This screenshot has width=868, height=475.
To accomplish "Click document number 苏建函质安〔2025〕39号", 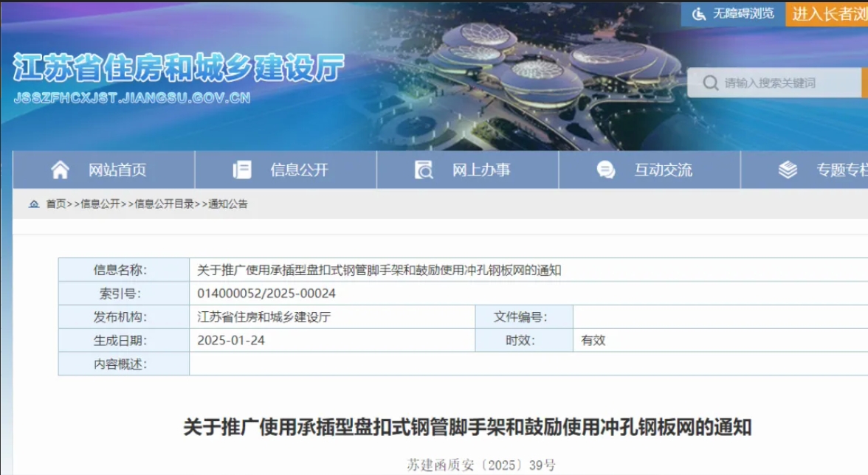I will [x=481, y=465].
